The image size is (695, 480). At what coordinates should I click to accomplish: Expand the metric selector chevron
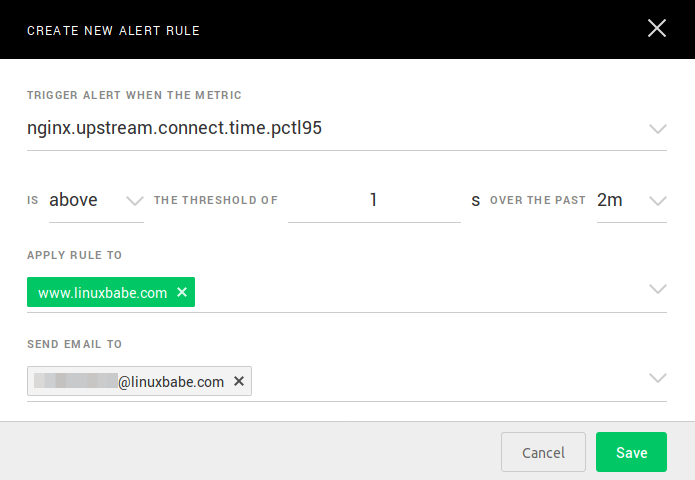coord(657,129)
